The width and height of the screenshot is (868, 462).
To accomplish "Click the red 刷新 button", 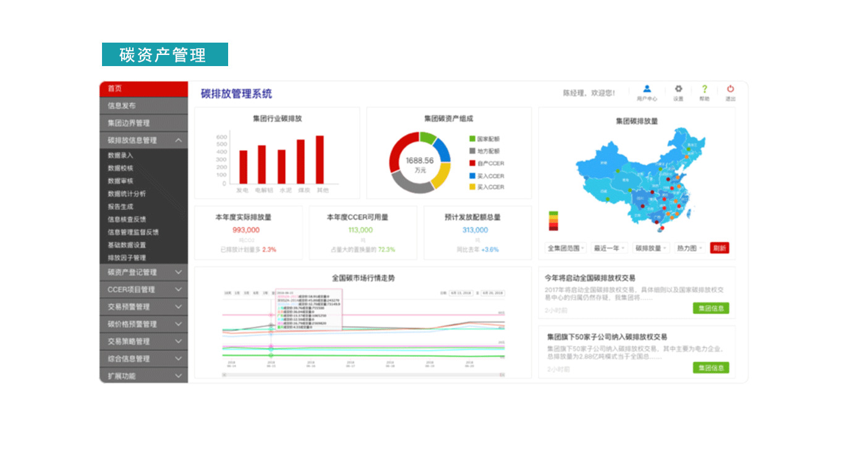I will coord(719,248).
